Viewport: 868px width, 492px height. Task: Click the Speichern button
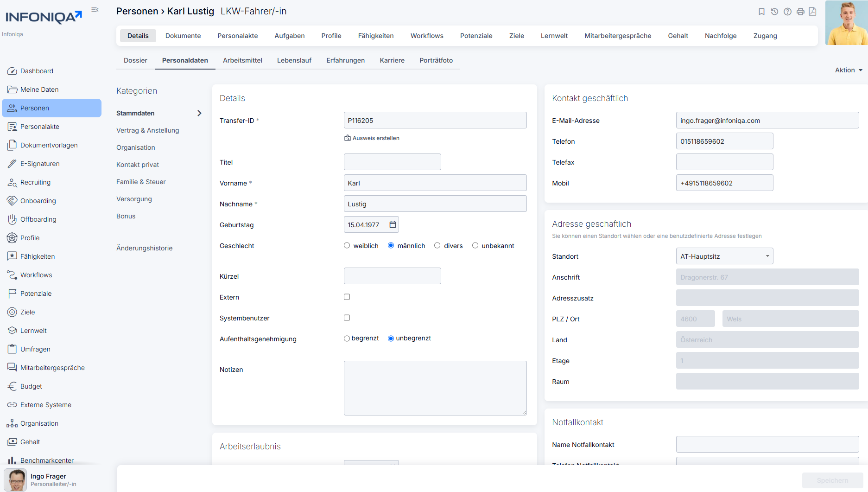[x=832, y=480]
